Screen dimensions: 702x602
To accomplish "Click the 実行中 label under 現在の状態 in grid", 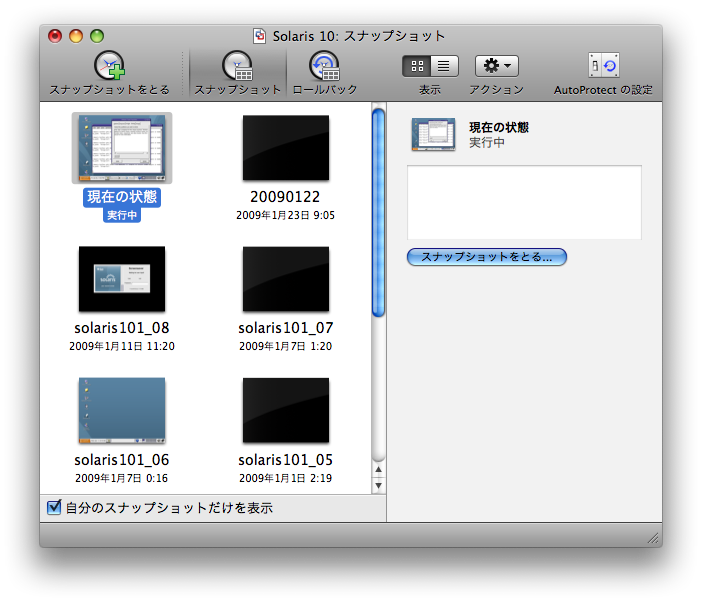I will 122,215.
